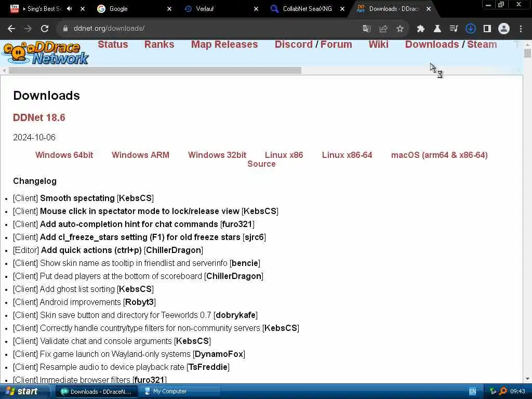Switch to the CollabNet SearXNG tab

point(307,9)
